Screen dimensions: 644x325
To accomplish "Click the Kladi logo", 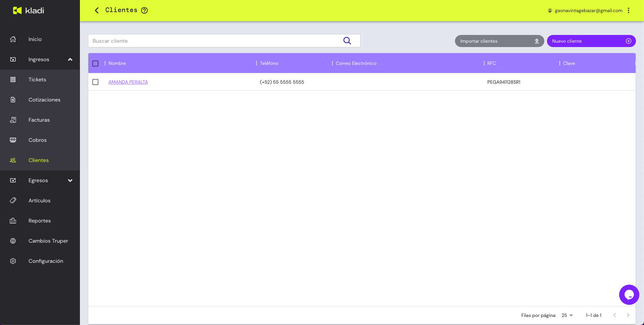I will coord(29,10).
